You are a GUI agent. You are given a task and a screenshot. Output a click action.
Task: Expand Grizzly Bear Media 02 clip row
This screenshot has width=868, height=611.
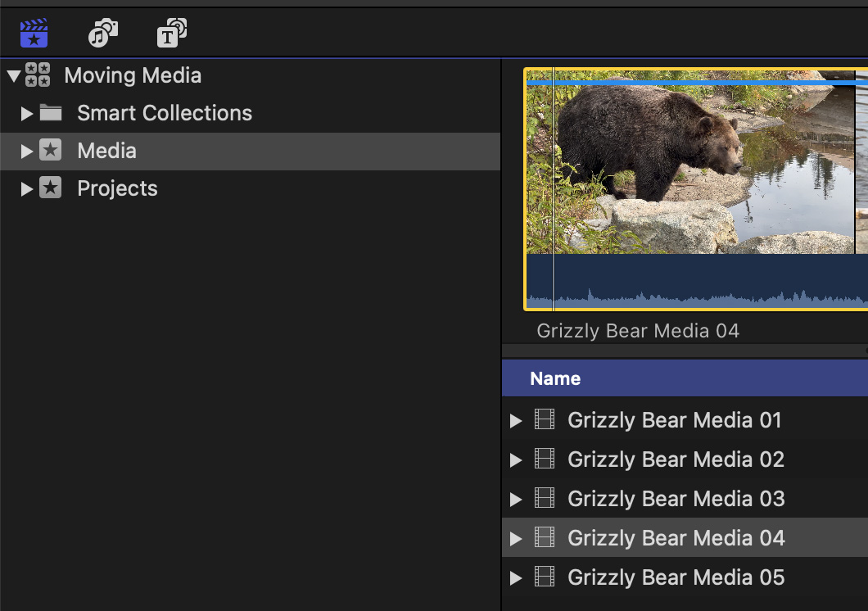click(x=516, y=460)
